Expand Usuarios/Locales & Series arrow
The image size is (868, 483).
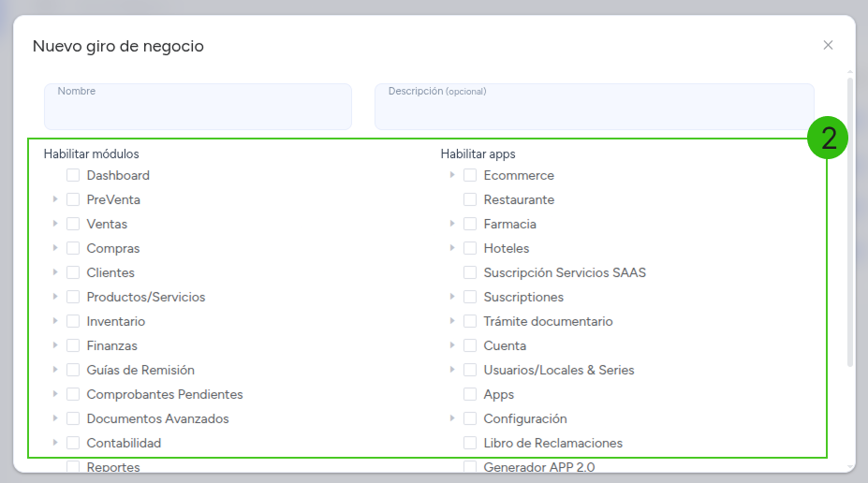451,370
